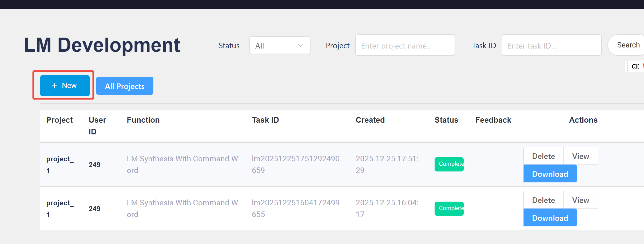
Task: Click the plus New button
Action: point(65,86)
